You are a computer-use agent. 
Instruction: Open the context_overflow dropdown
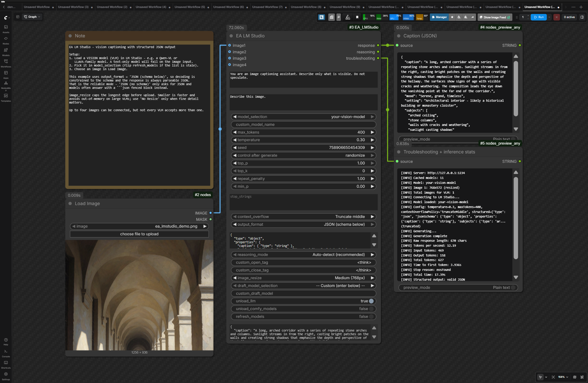[x=303, y=217]
